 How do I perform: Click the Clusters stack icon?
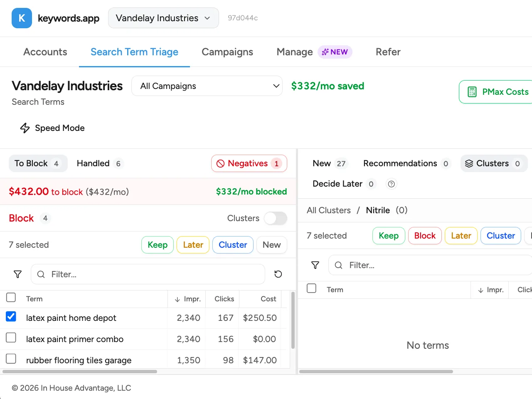(469, 163)
